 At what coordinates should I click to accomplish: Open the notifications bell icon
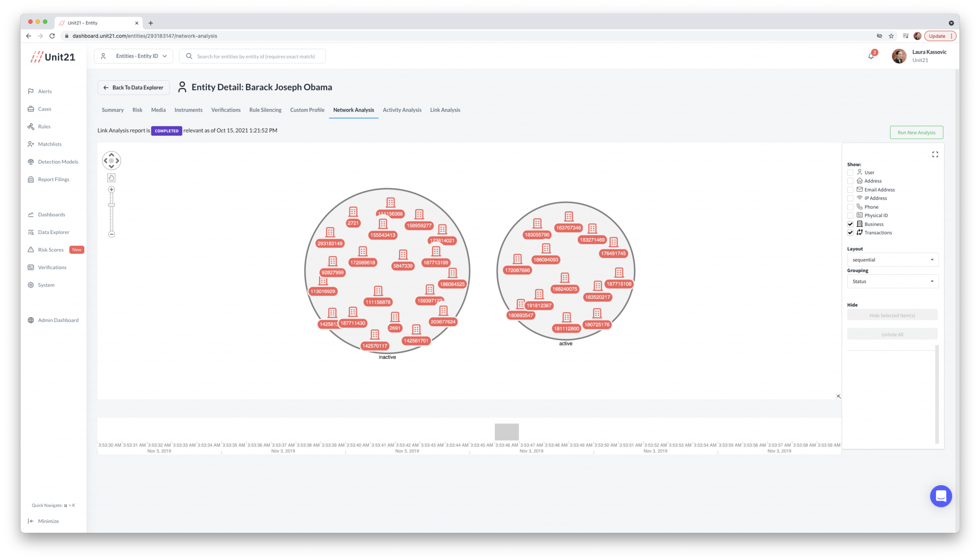[871, 56]
